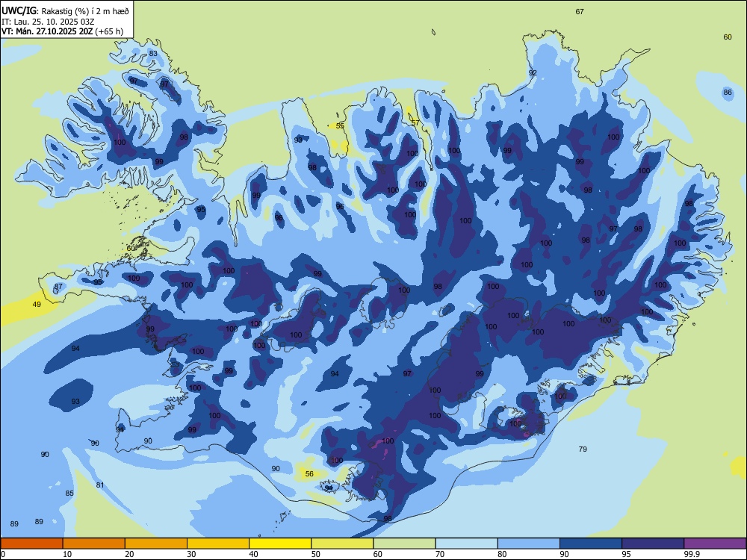
Task: Click the title text 'UWC/IG: Rakastig (%) í 2 m hæð'
Action: point(65,11)
